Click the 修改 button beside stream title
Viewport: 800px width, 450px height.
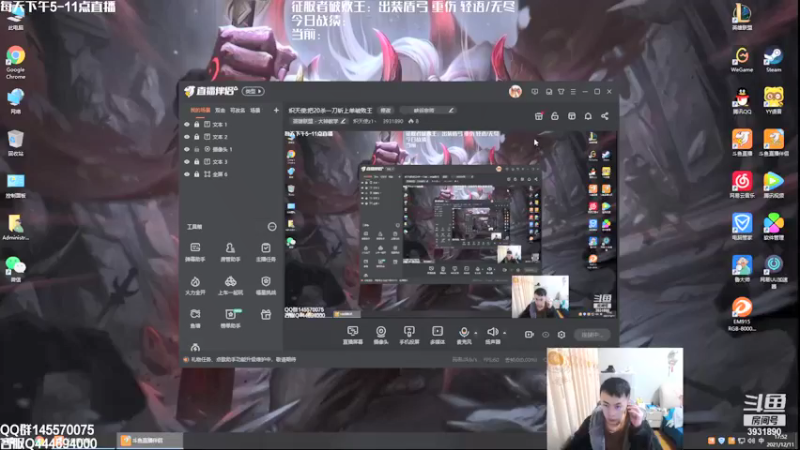[x=385, y=110]
